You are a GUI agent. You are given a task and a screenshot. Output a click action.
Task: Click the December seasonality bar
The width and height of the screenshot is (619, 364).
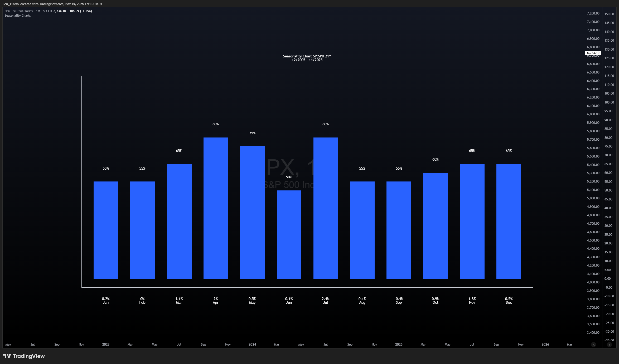point(509,221)
